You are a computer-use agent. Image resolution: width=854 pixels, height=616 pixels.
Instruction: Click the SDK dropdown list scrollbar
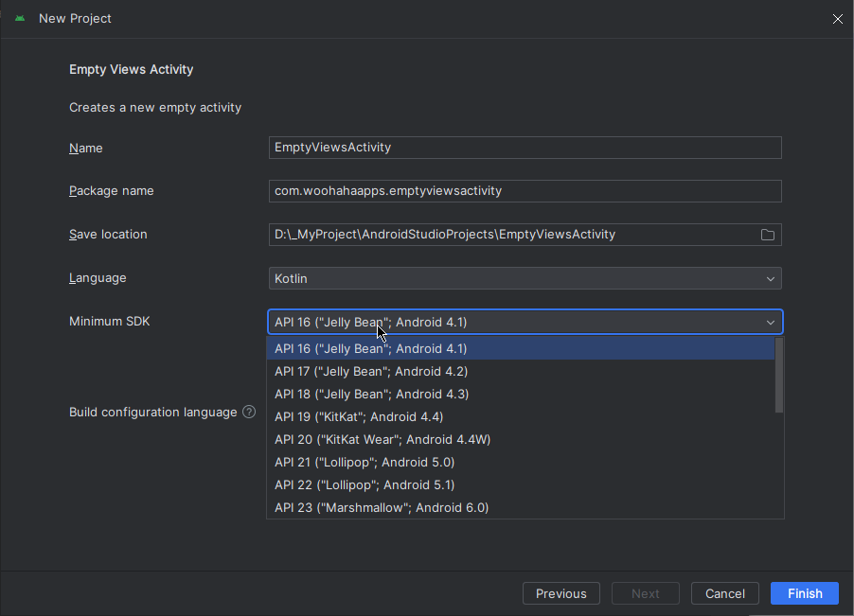pyautogui.click(x=779, y=375)
